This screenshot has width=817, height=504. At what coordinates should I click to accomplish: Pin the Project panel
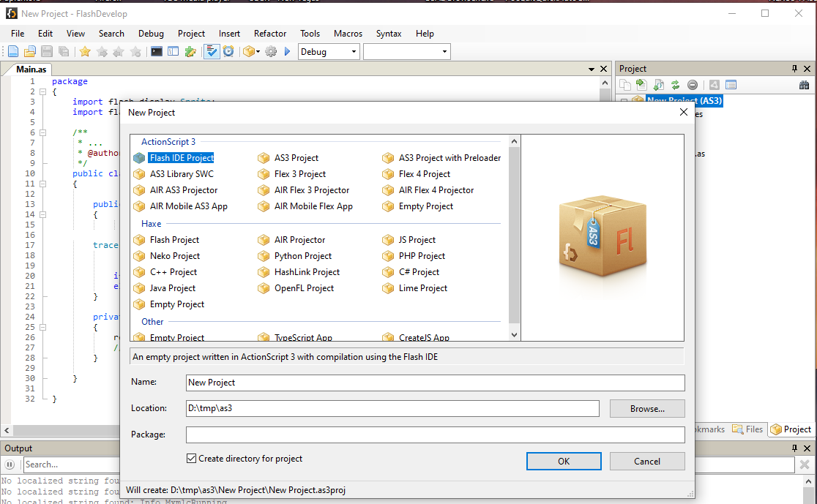(794, 69)
